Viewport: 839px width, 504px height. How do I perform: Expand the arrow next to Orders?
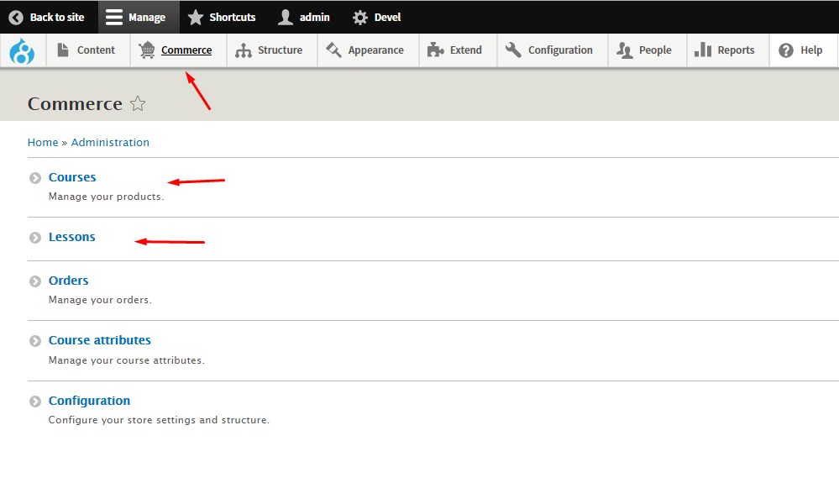point(34,281)
